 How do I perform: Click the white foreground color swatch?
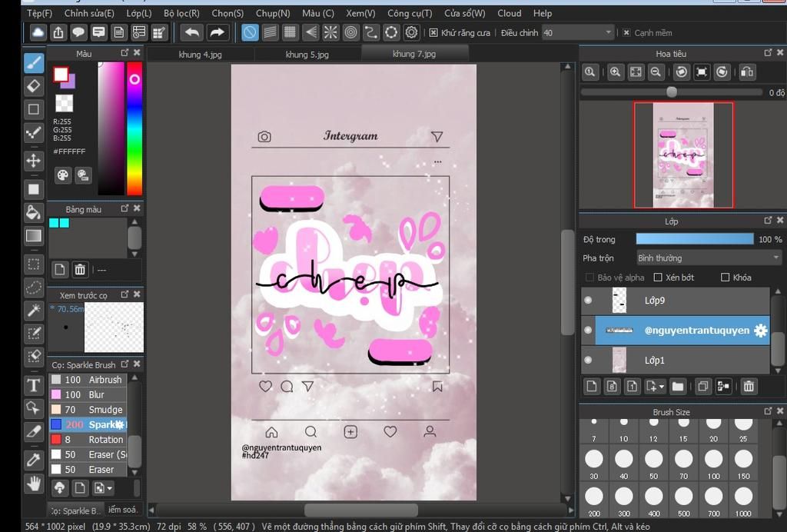[x=61, y=75]
